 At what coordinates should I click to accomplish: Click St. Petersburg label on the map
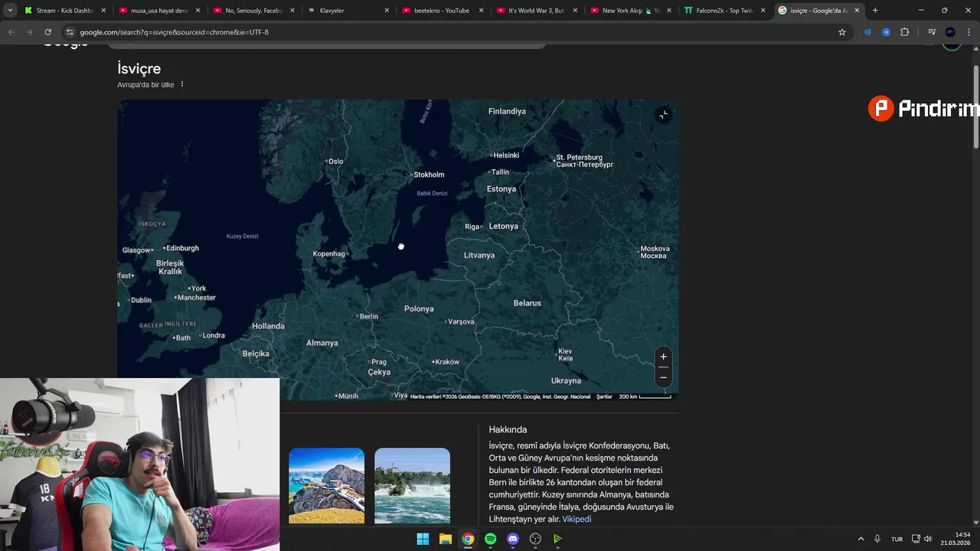coord(583,161)
